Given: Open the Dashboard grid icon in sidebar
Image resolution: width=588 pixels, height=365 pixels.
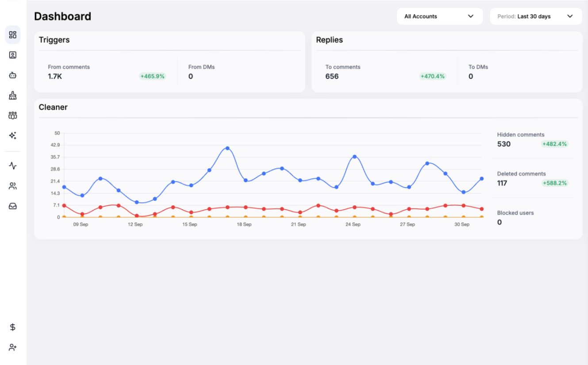Looking at the screenshot, I should point(13,35).
